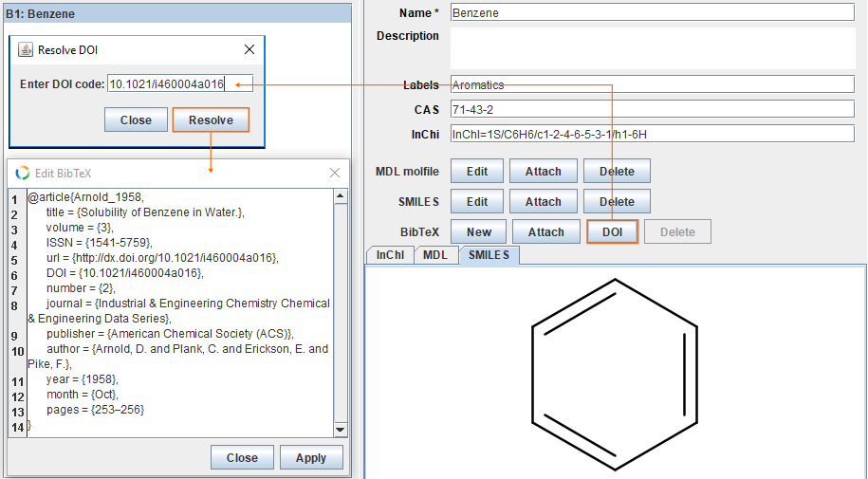Edit the MDL molfile
868x479 pixels.
[477, 171]
